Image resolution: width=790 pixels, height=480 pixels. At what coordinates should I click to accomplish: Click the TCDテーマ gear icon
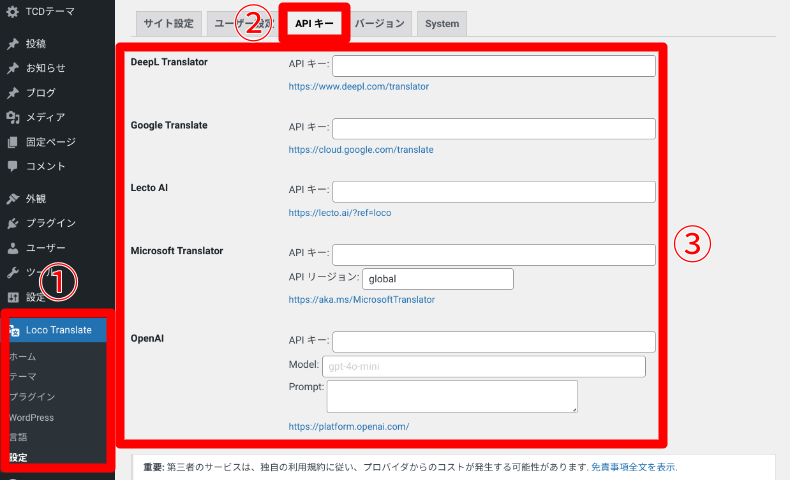pyautogui.click(x=13, y=12)
